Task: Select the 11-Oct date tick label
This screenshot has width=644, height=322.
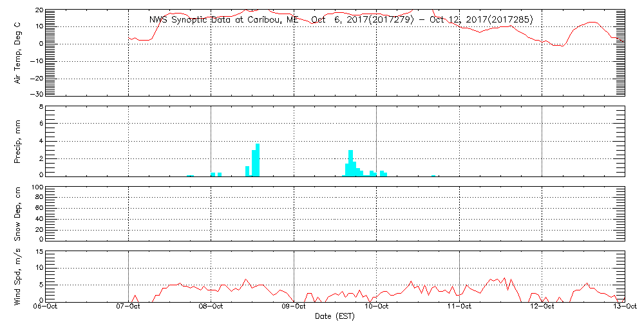Action: 459,308
